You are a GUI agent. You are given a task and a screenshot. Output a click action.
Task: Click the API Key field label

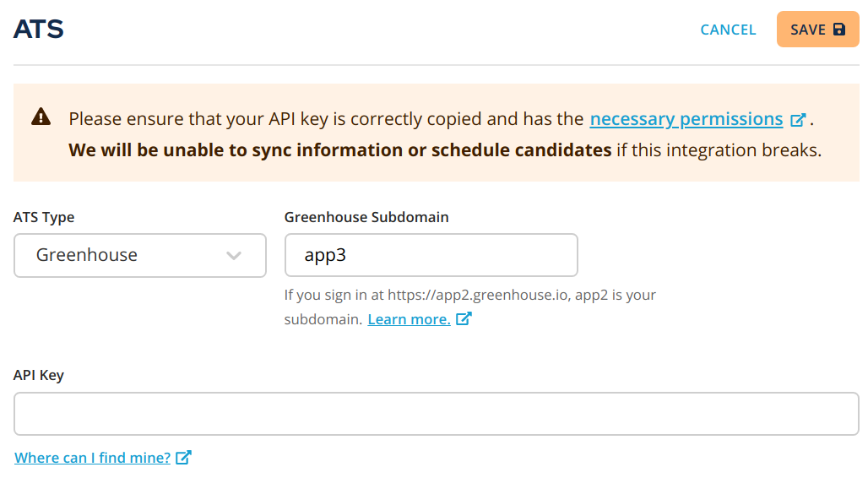(x=39, y=375)
